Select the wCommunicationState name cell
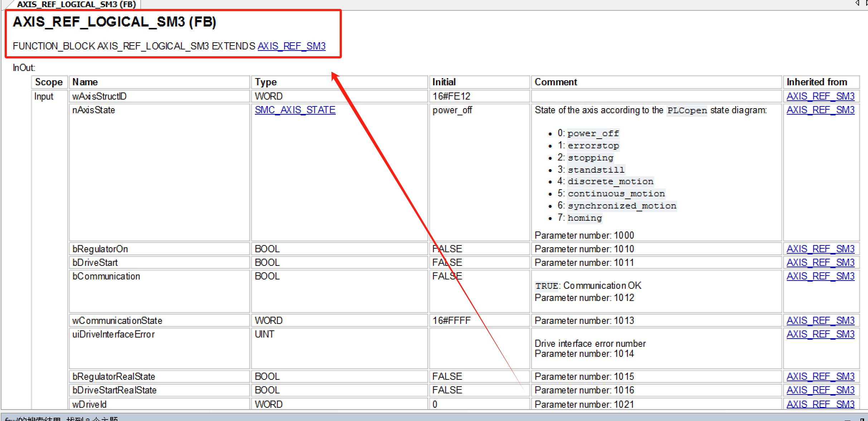 coord(159,321)
